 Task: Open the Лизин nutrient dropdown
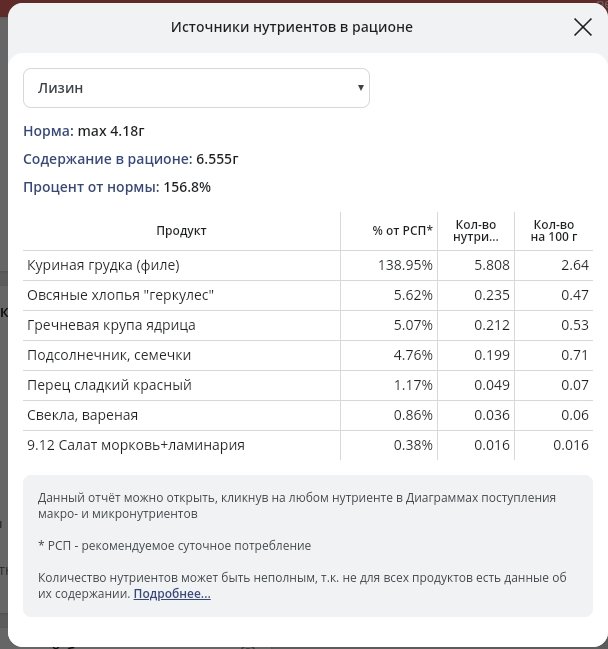coord(196,88)
